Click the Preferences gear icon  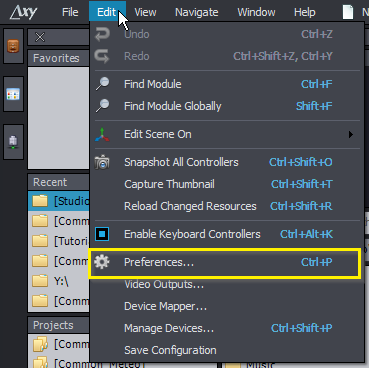(x=102, y=262)
